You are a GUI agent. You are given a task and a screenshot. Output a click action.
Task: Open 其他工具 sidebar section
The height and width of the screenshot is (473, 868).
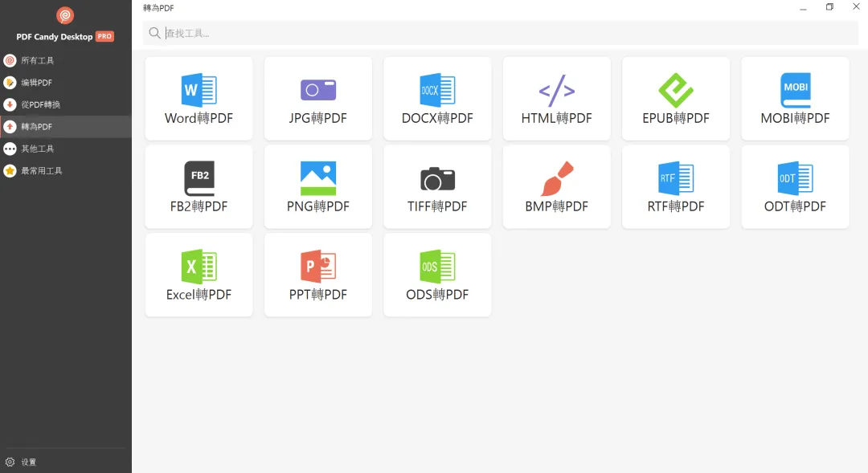pos(66,149)
